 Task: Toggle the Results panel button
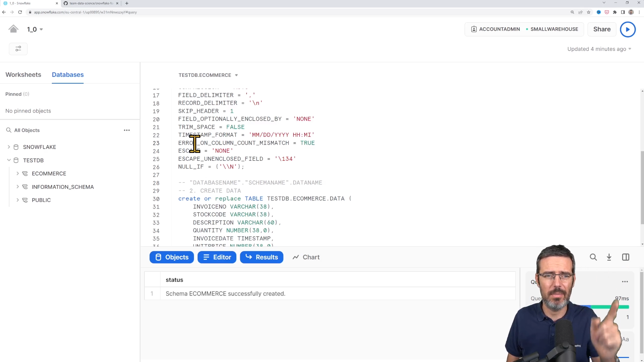pos(262,257)
